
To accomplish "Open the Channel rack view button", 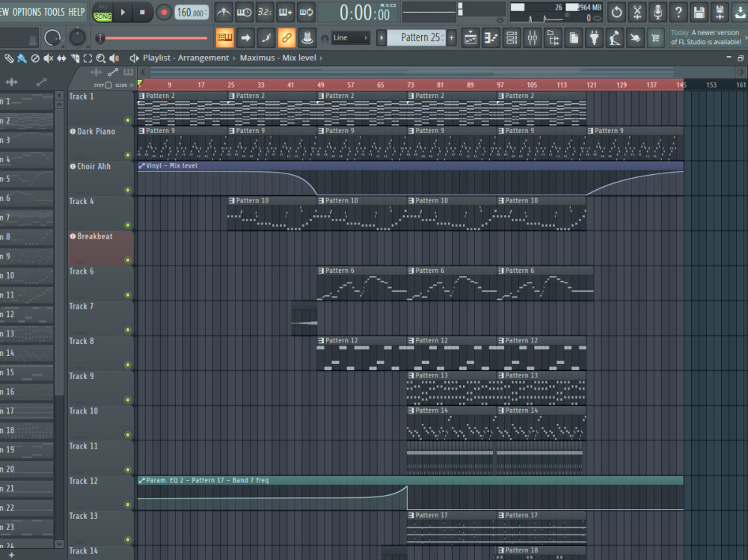I will 512,37.
